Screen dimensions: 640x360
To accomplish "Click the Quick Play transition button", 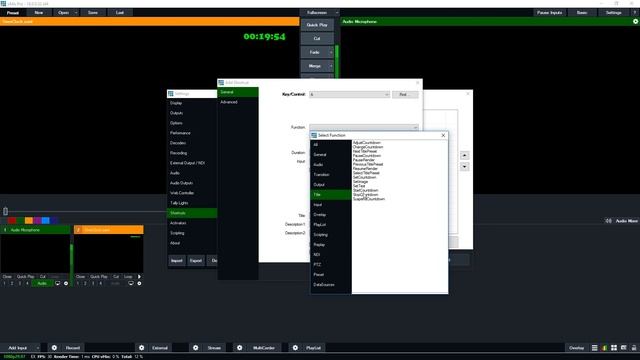I will coord(317,25).
